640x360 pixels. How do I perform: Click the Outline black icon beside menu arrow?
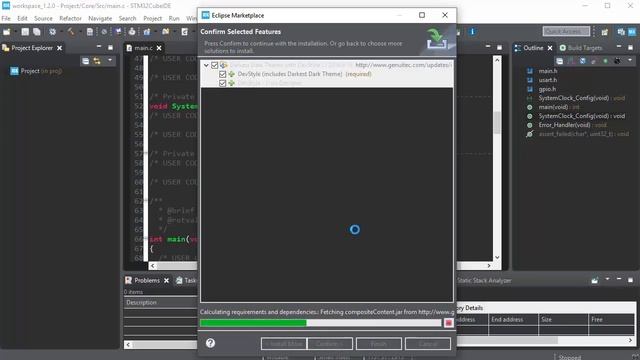tap(617, 61)
